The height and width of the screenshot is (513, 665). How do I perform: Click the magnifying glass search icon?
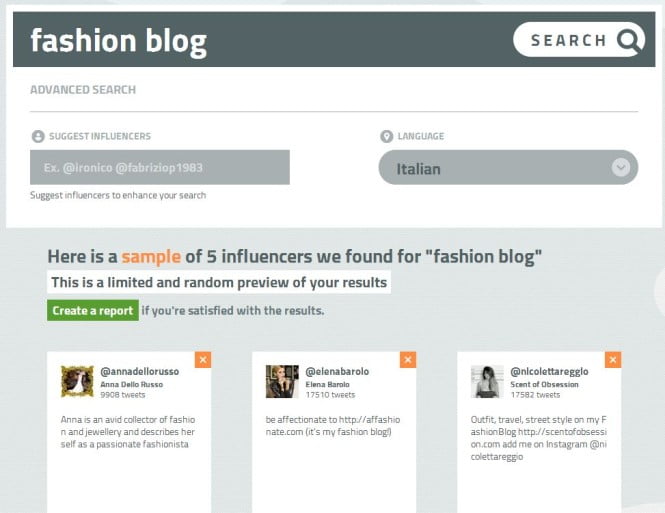coord(628,40)
